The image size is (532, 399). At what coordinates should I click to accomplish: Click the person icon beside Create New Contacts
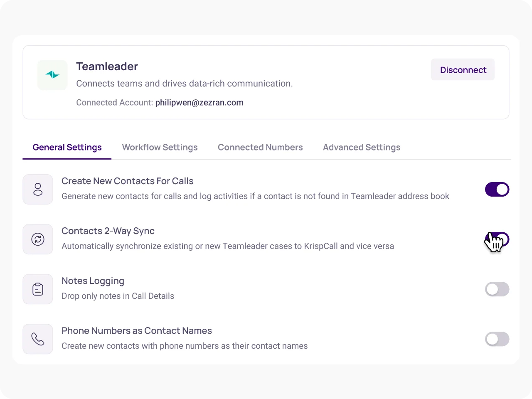pos(38,190)
